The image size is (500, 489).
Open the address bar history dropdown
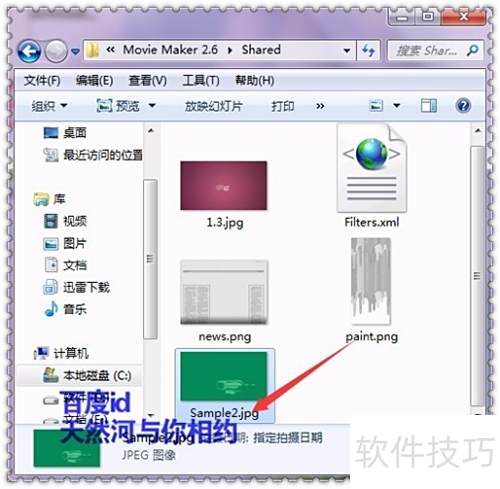347,51
